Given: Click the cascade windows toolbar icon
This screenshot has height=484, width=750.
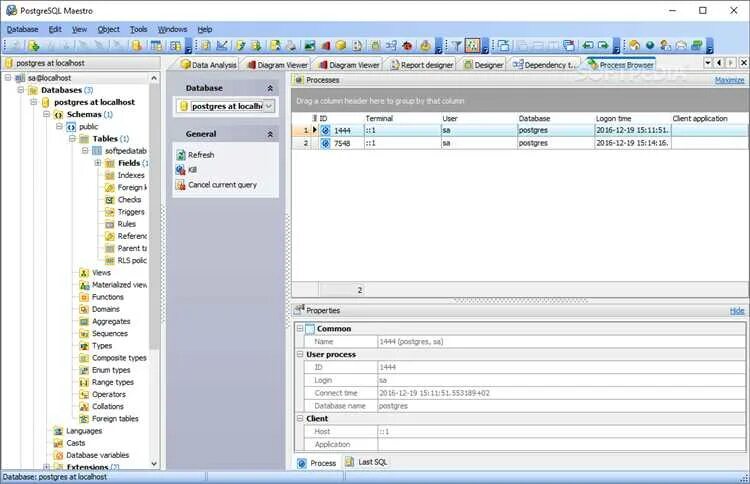Looking at the screenshot, I should [503, 46].
